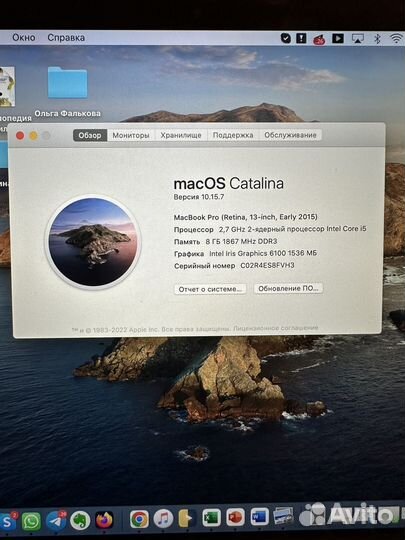This screenshot has width=405, height=540.
Task: Open the AirPlay menu bar icon
Action: coord(357,38)
